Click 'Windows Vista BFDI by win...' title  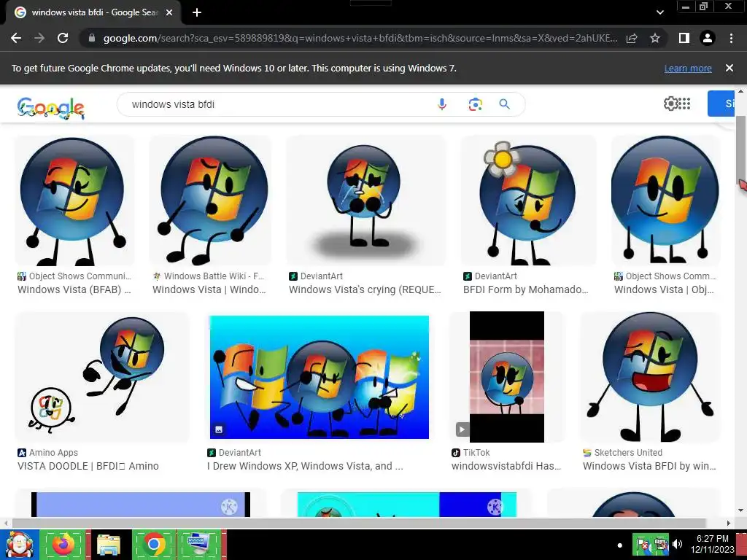[649, 466]
